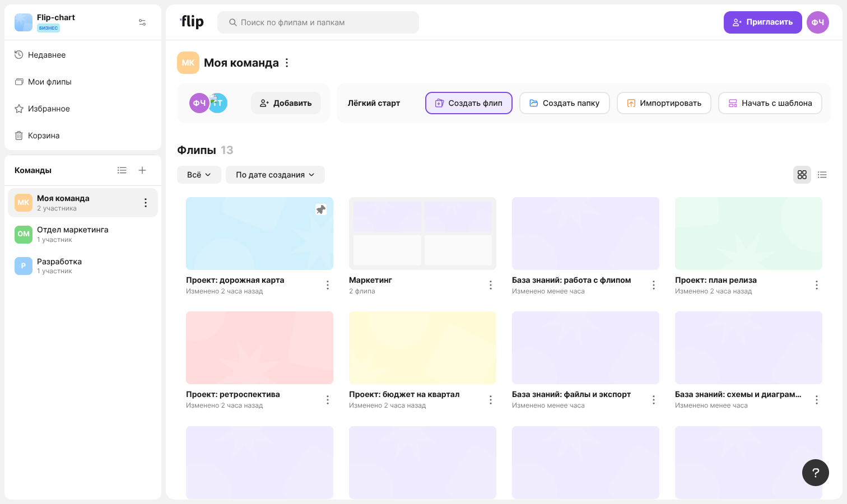Click the ФЧ member avatar in team panel
Viewport: 847px width, 504px height.
[x=199, y=103]
